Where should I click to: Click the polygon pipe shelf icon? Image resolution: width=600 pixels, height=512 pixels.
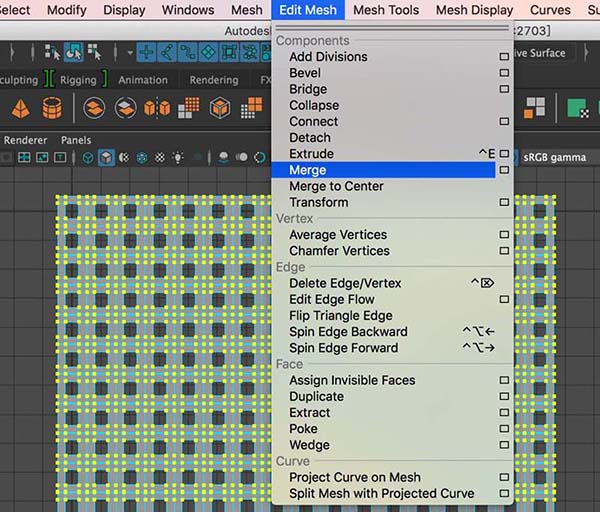(52, 108)
